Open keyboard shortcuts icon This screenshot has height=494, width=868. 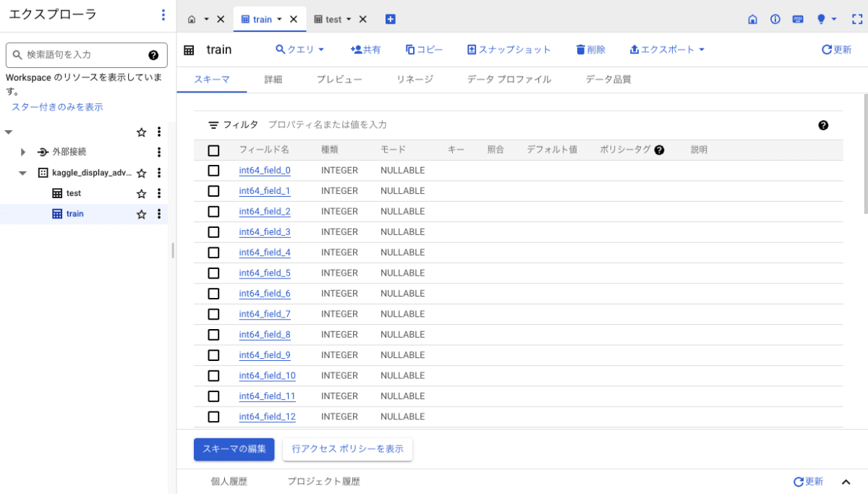[x=798, y=20]
